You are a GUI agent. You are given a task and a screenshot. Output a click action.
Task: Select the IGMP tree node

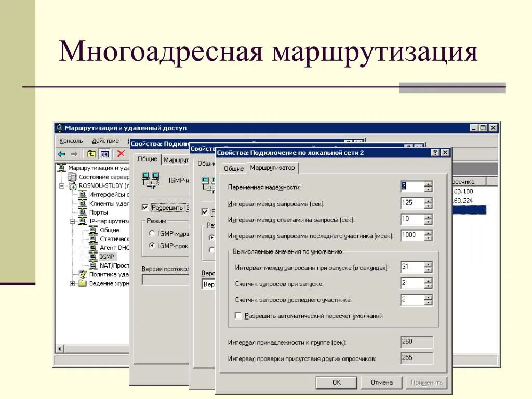pyautogui.click(x=107, y=257)
